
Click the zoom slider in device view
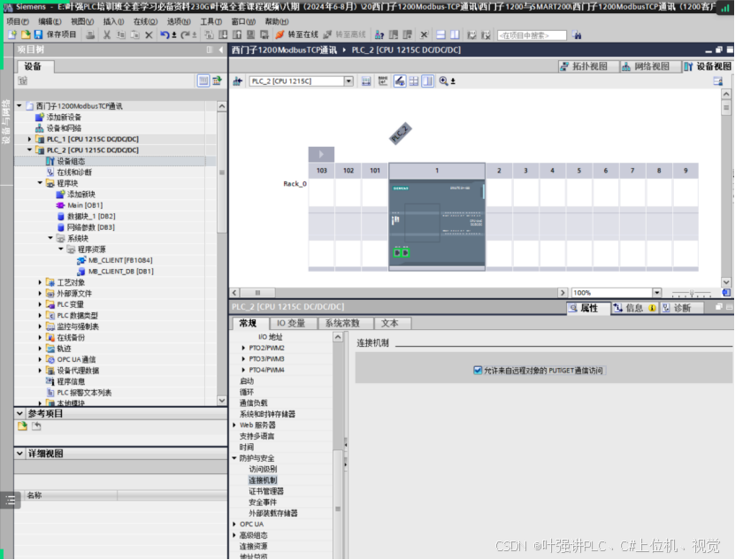click(692, 293)
